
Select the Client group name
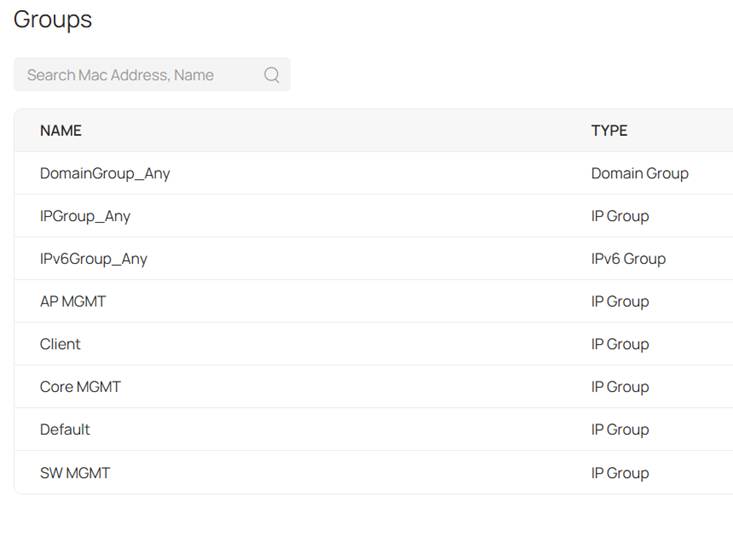(x=60, y=344)
